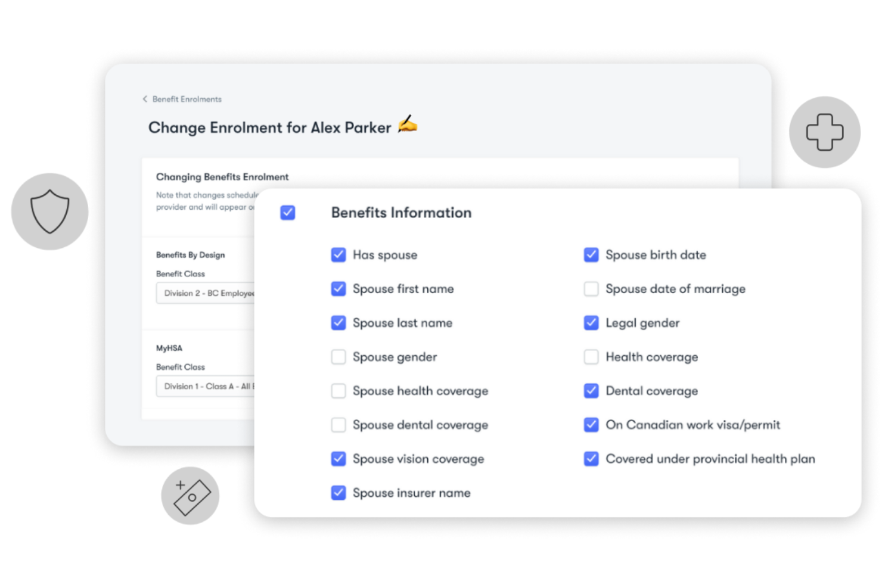Viewport: 882px width, 588px height.
Task: Click the shield icon on the left
Action: click(x=49, y=211)
